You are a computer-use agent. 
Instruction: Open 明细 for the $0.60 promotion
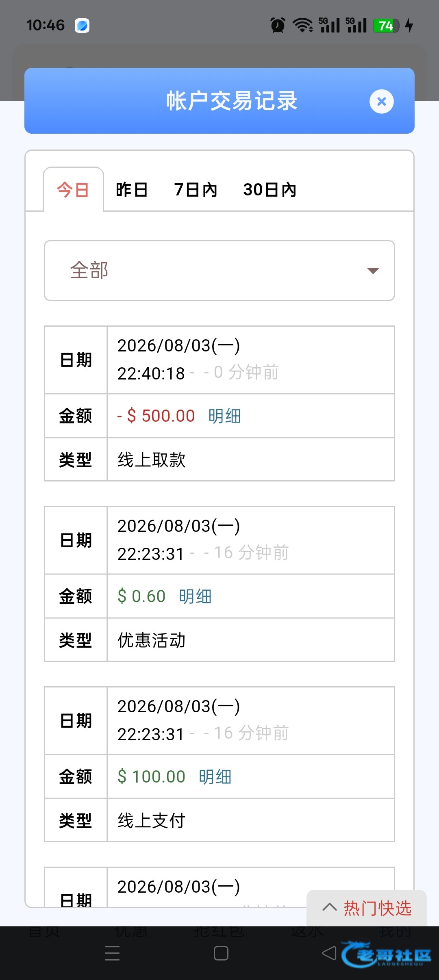195,596
